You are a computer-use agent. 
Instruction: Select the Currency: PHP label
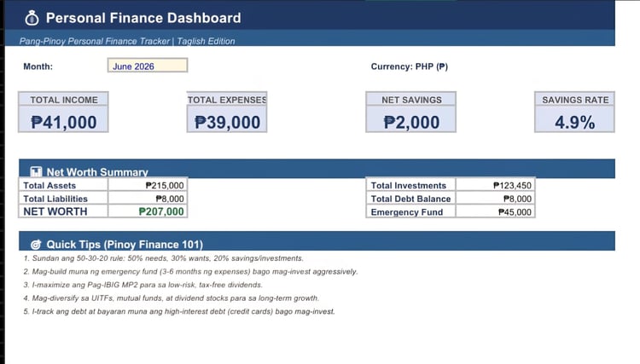tap(410, 66)
